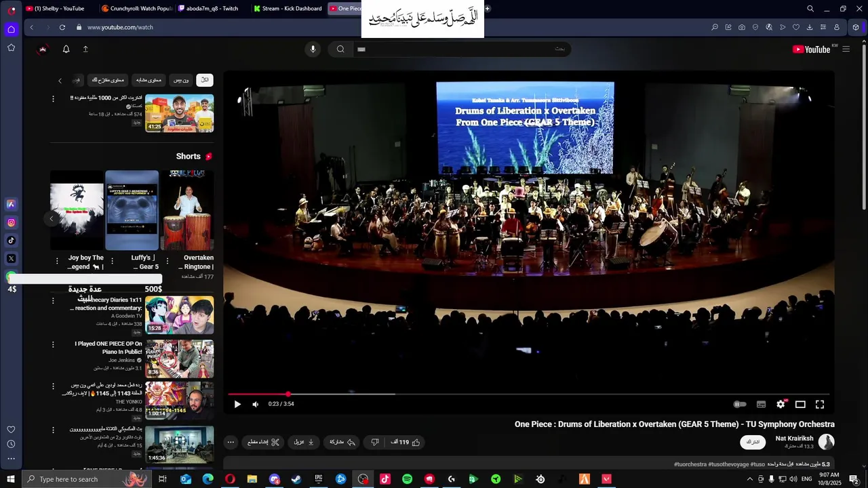This screenshot has height=488, width=868.
Task: Mute the video volume speaker icon
Action: (x=255, y=404)
